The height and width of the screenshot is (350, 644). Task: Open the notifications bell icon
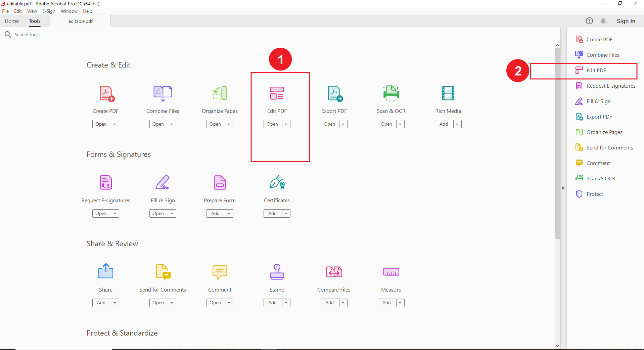[603, 21]
